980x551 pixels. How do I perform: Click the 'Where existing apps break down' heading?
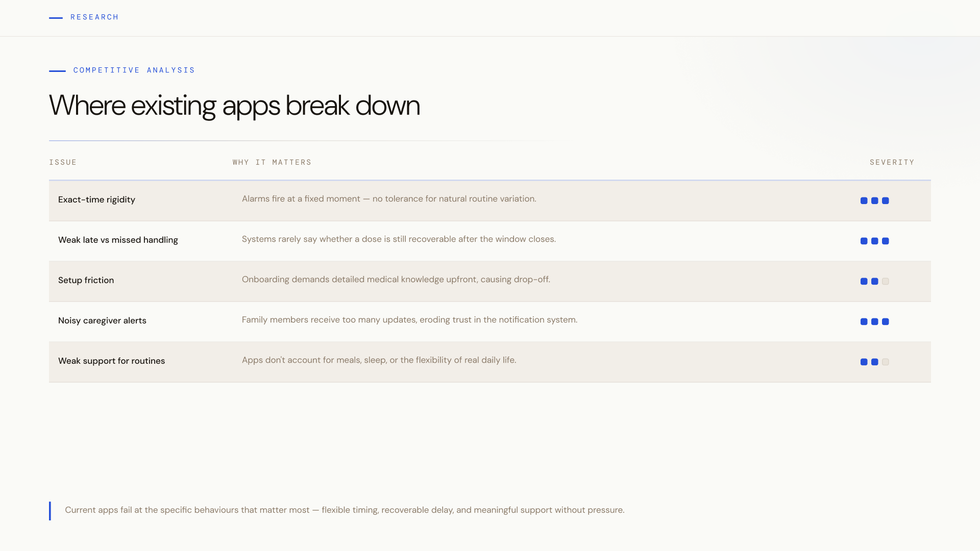234,106
